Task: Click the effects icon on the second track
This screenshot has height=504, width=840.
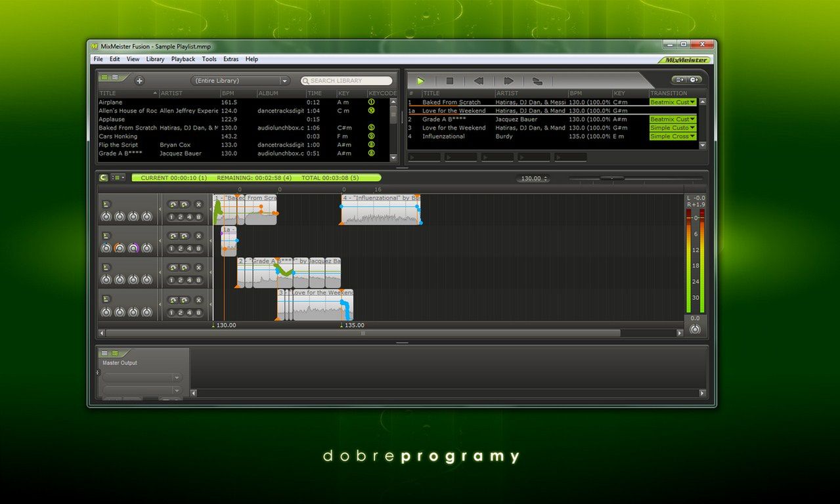Action: point(106,236)
